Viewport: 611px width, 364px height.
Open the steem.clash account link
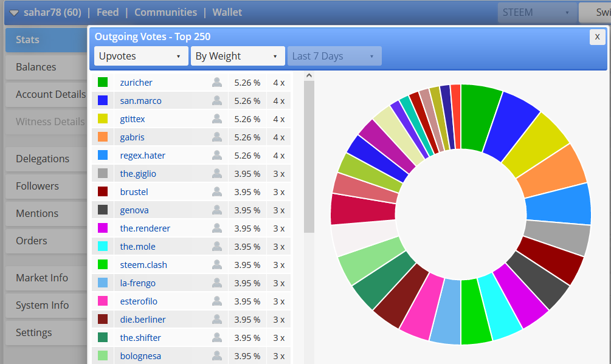coord(143,265)
